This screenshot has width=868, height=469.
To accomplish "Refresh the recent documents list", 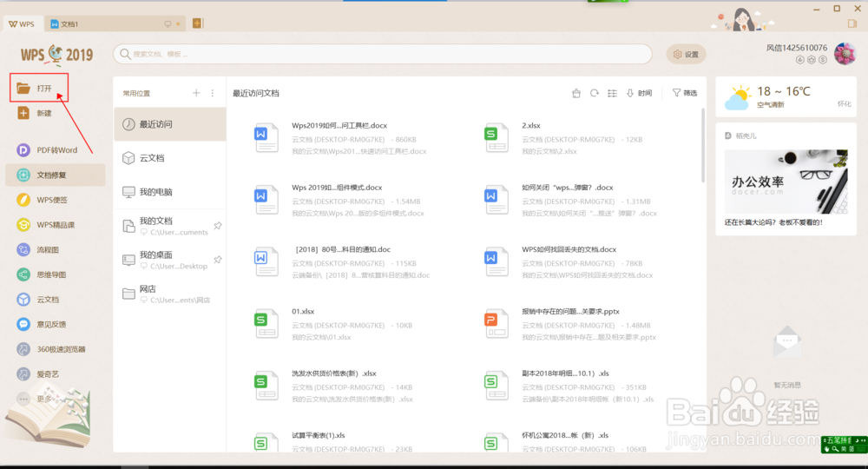I will 594,93.
